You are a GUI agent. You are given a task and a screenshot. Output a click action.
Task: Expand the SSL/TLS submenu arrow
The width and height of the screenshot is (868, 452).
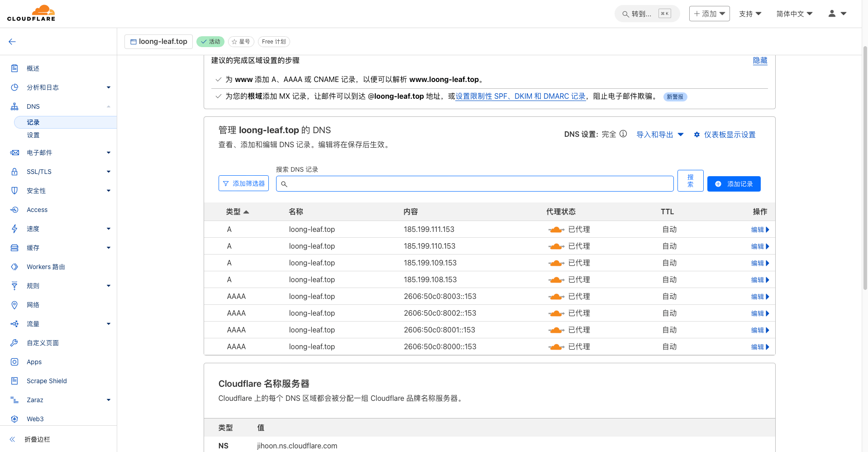pos(109,172)
